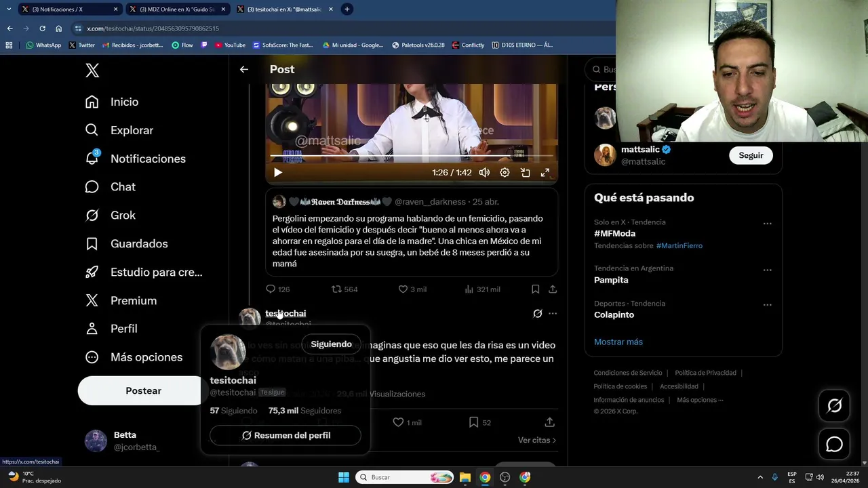More options for #MFModa trend

click(x=767, y=223)
